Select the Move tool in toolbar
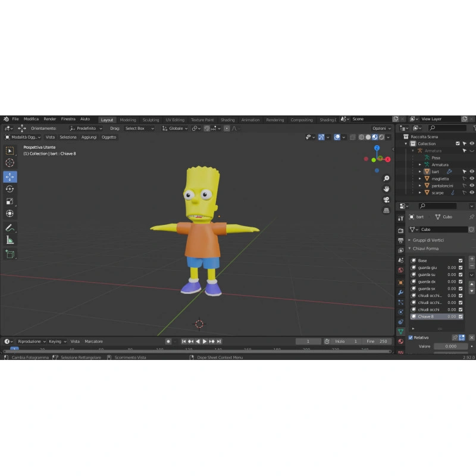This screenshot has width=476, height=476. click(x=10, y=177)
